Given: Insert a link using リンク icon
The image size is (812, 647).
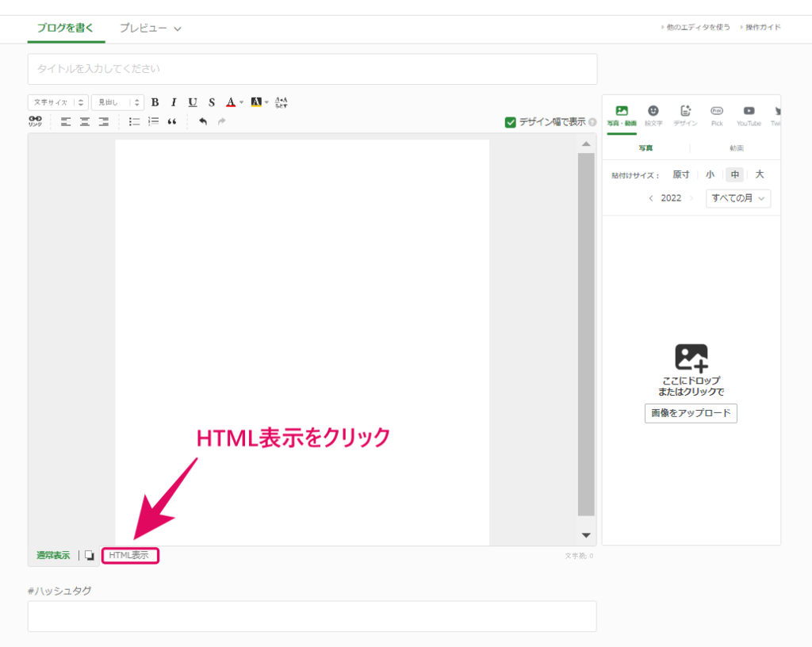Looking at the screenshot, I should 35,121.
